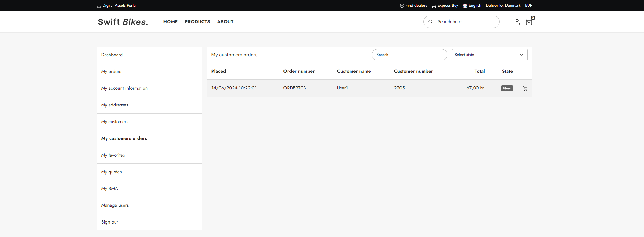This screenshot has width=644, height=237.
Task: Click Sign out in the sidebar
Action: pos(110,222)
